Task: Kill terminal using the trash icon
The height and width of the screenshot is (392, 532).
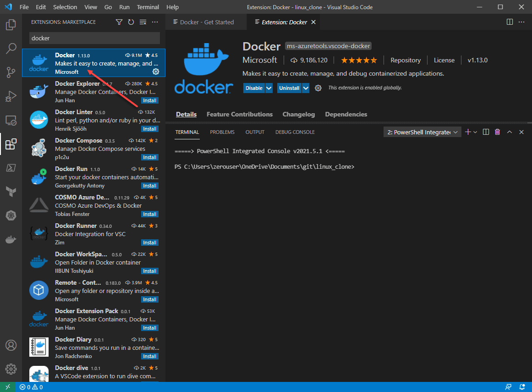Action: (498, 132)
